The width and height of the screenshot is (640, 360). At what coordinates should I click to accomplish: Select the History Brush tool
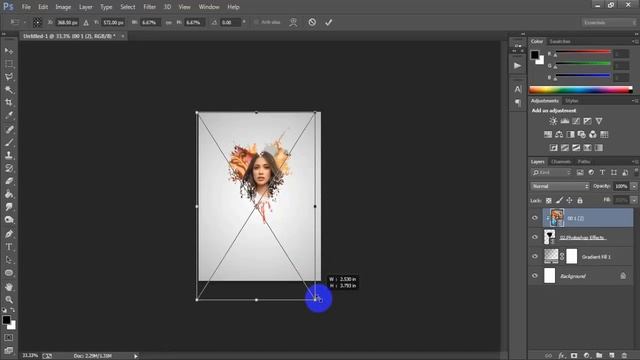point(9,168)
